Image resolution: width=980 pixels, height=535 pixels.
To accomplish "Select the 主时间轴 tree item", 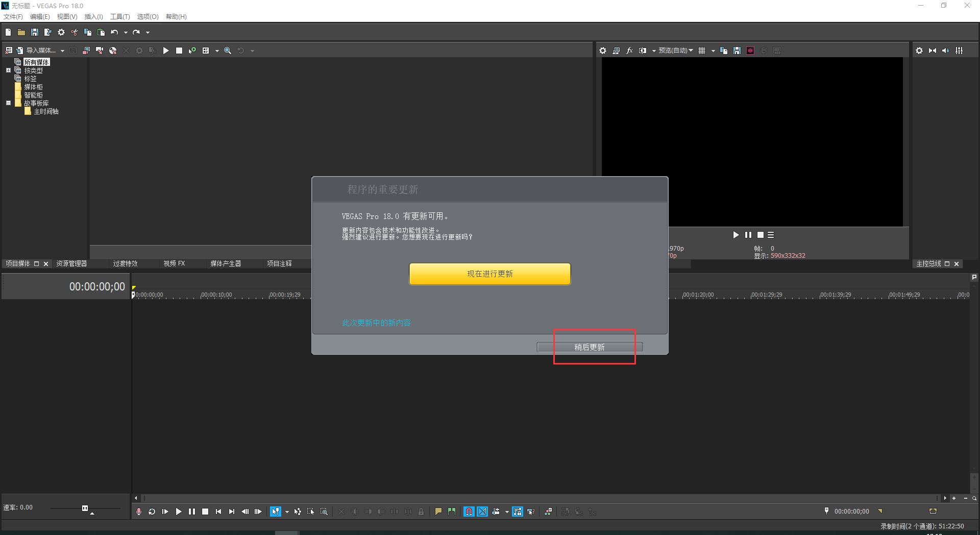I will coord(46,111).
